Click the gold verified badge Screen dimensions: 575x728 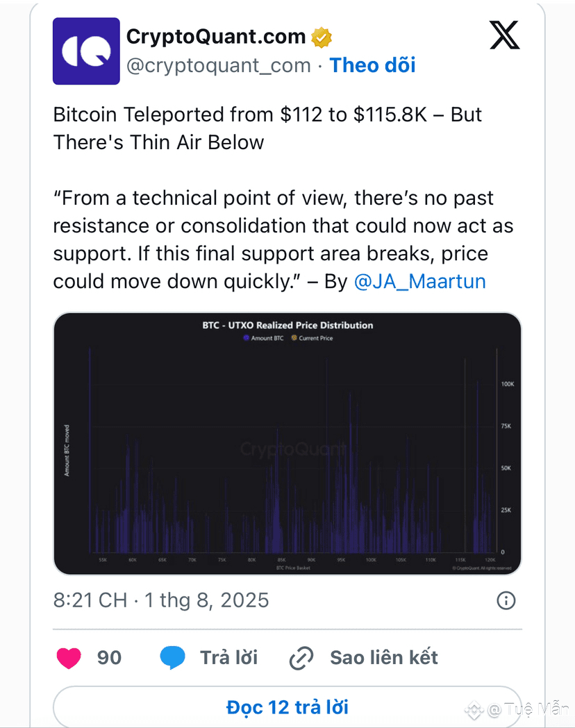[x=322, y=37]
